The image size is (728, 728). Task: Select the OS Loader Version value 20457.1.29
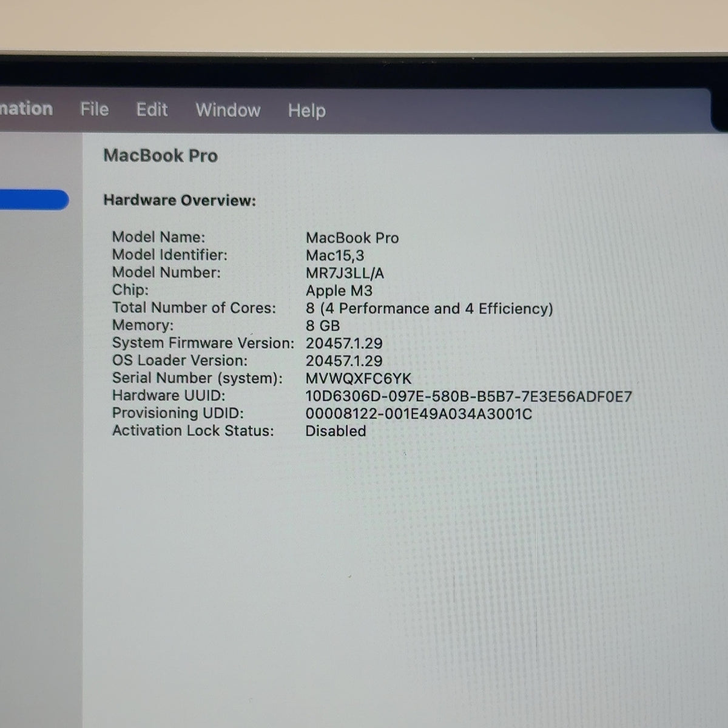[344, 361]
